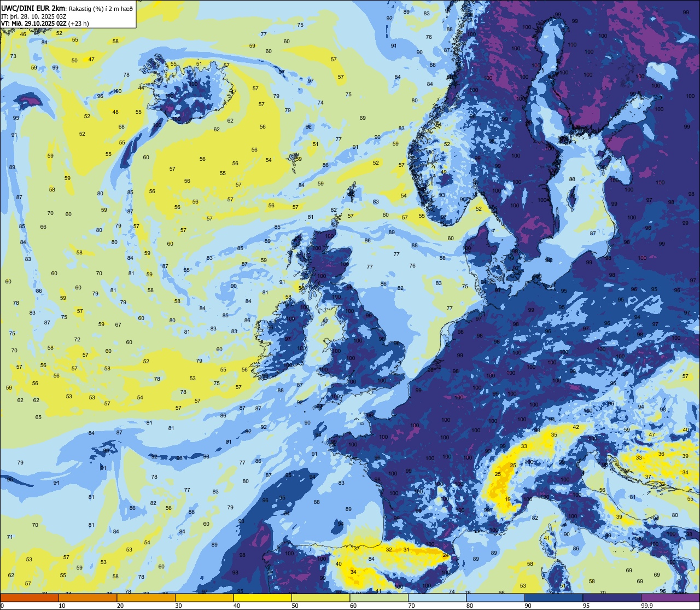Click the 95–99.9 dark navy legend swatch
This screenshot has width=700, height=610.
click(x=611, y=598)
